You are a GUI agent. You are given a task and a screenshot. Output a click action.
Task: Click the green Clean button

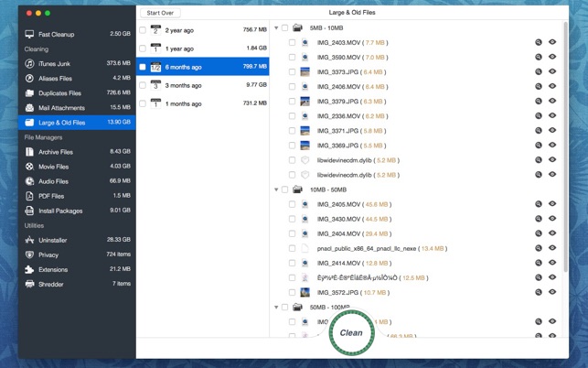point(351,332)
